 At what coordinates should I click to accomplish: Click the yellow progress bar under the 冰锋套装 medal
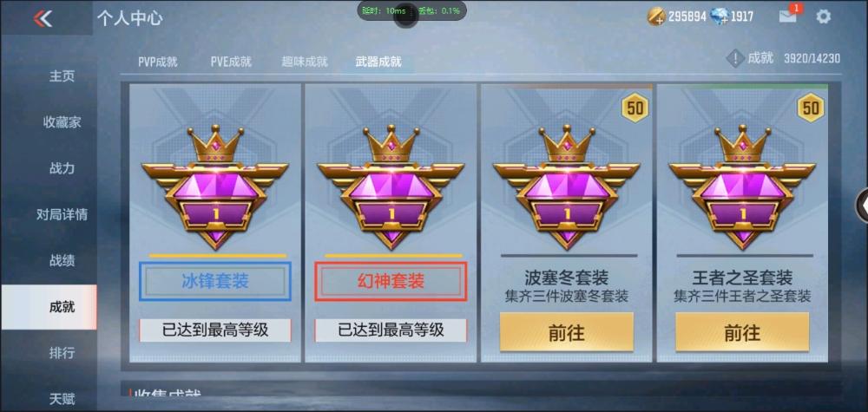click(x=218, y=256)
